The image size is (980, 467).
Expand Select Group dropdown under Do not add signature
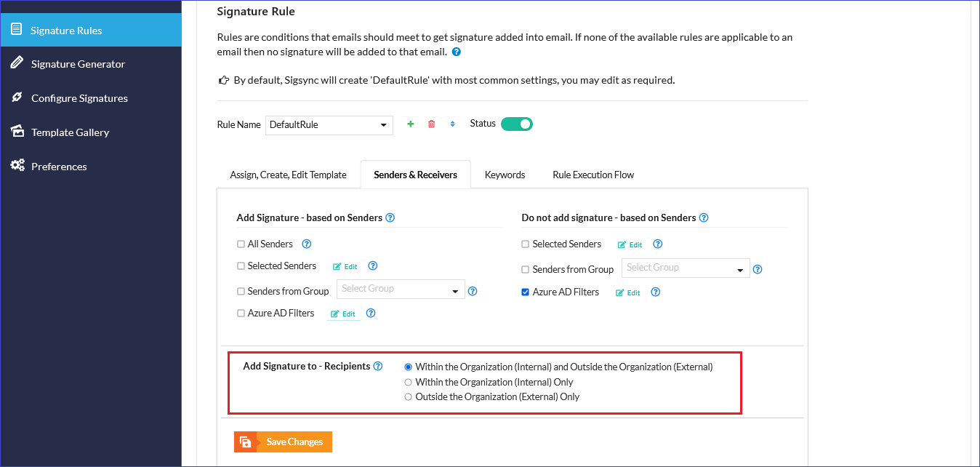(x=686, y=268)
